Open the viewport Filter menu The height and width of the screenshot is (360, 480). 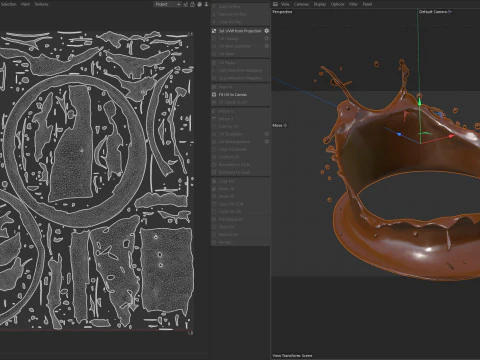click(353, 4)
